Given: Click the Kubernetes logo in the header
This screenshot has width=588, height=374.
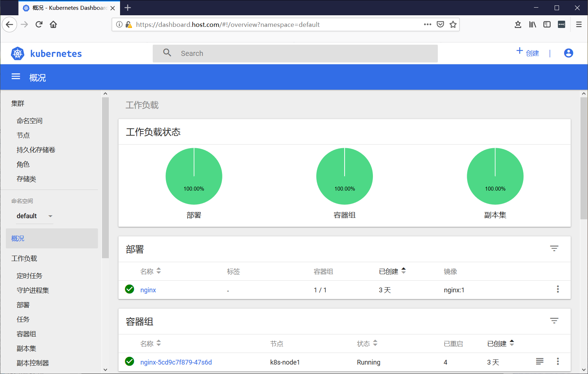Looking at the screenshot, I should pos(17,53).
